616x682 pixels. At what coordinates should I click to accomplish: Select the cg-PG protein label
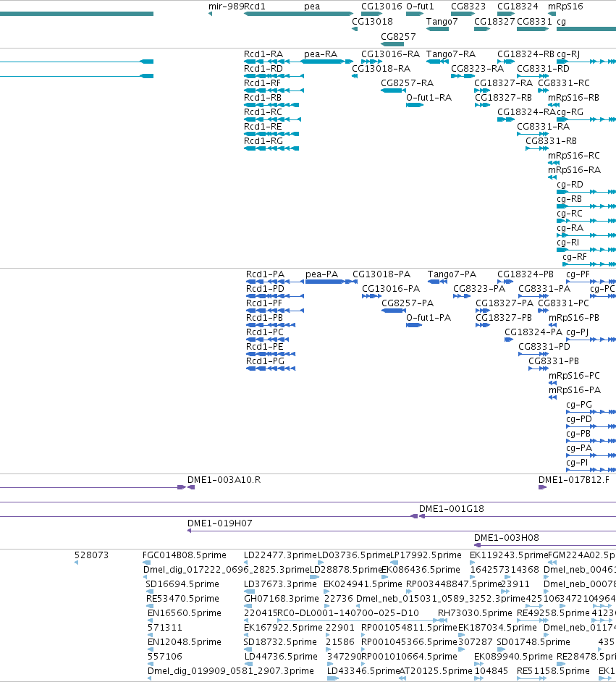click(x=579, y=405)
